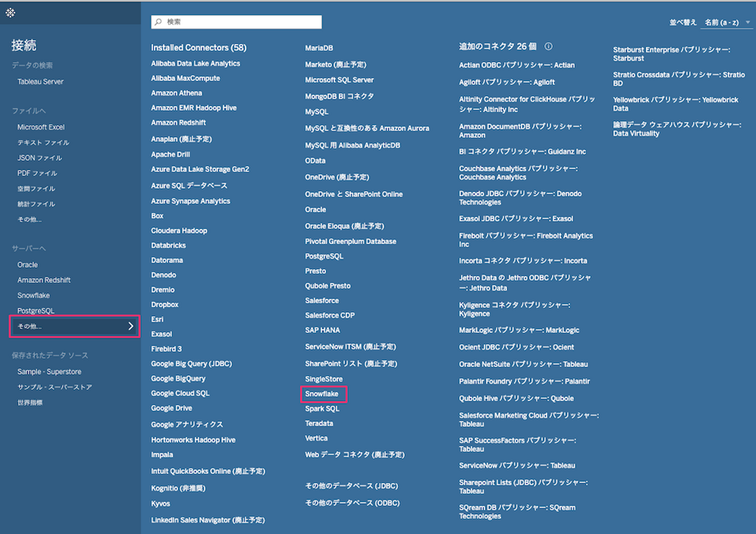The height and width of the screenshot is (534, 756).
Task: Choose Presto connector
Action: pyautogui.click(x=316, y=271)
